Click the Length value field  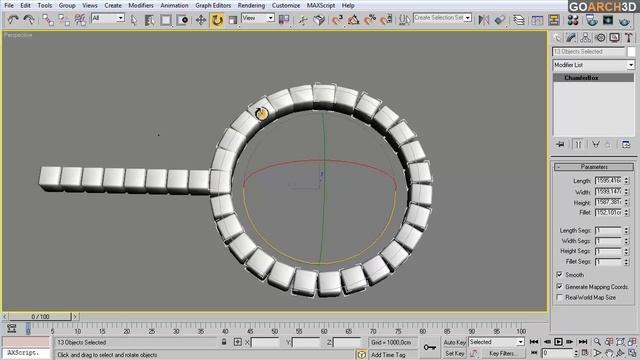click(x=608, y=180)
